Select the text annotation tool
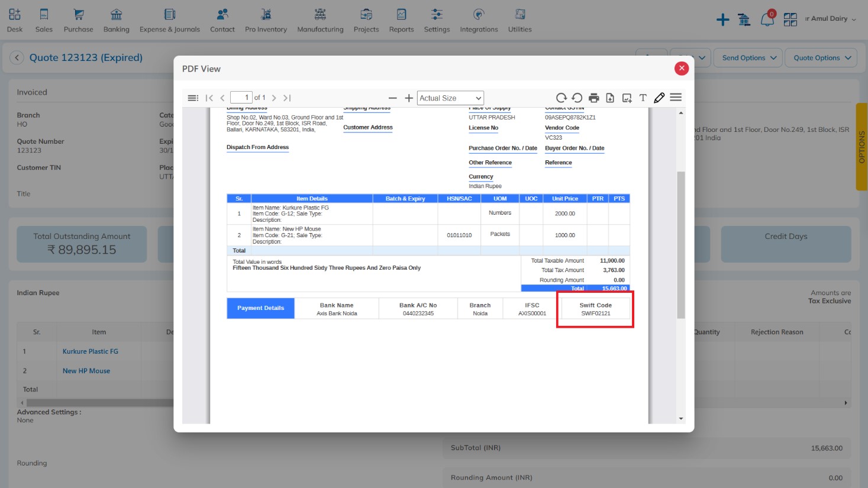Image resolution: width=868 pixels, height=488 pixels. (x=643, y=98)
